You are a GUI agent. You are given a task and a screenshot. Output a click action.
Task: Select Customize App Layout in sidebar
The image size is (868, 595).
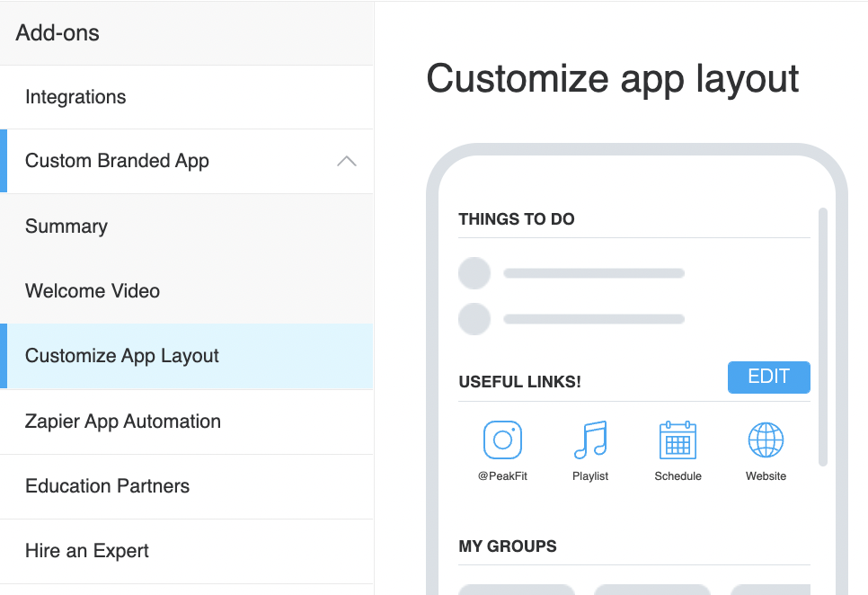click(x=187, y=356)
